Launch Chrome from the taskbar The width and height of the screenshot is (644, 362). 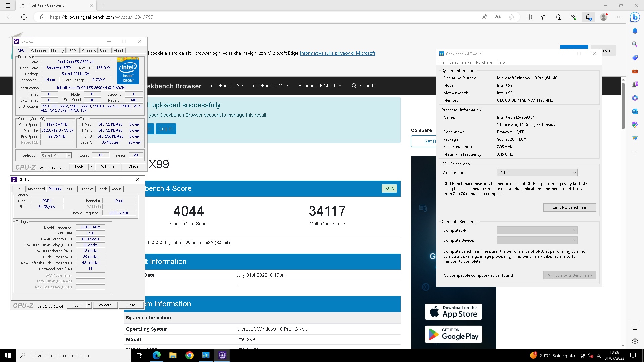[190, 355]
